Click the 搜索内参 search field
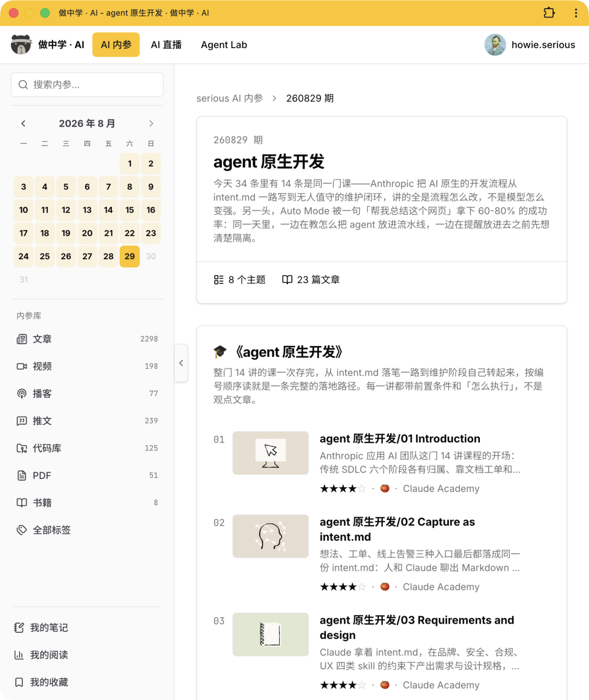The height and width of the screenshot is (700, 589). pos(87,85)
